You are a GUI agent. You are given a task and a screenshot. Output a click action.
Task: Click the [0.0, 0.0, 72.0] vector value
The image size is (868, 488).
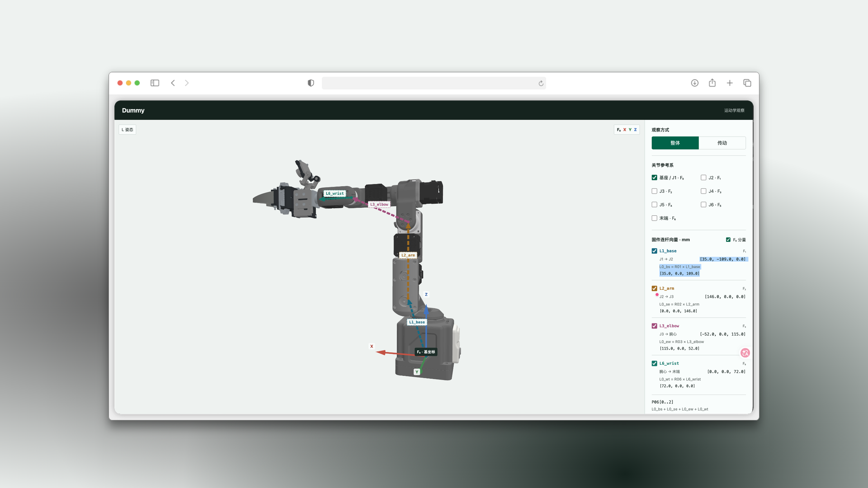coord(726,371)
